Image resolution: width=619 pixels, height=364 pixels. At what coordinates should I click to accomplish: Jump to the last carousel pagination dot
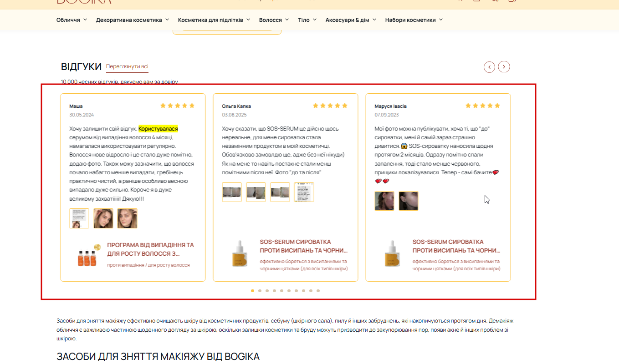point(318,290)
